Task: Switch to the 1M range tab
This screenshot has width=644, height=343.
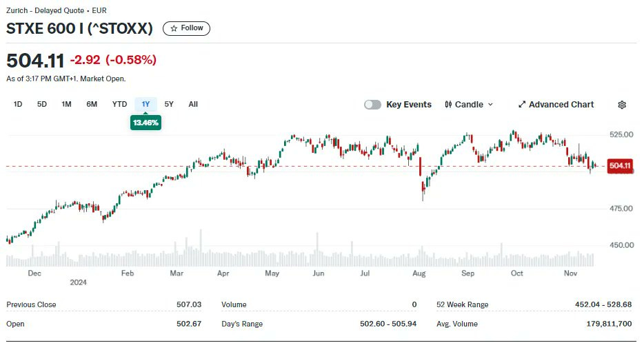Action: [66, 104]
